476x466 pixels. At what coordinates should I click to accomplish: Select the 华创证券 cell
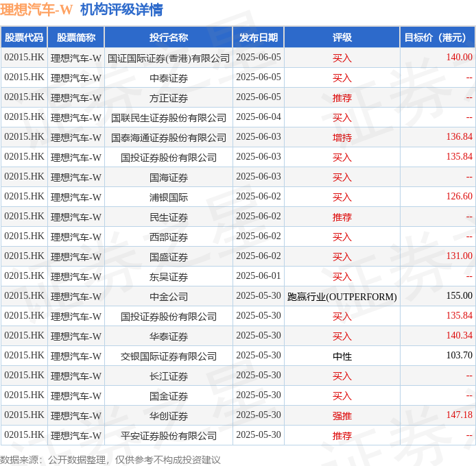click(x=169, y=416)
